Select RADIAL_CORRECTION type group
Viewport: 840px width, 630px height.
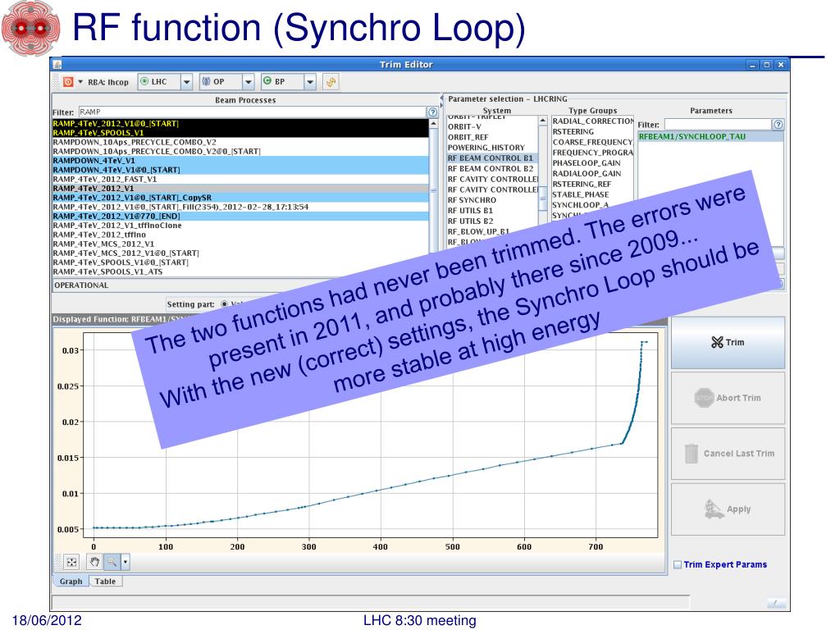[x=592, y=121]
